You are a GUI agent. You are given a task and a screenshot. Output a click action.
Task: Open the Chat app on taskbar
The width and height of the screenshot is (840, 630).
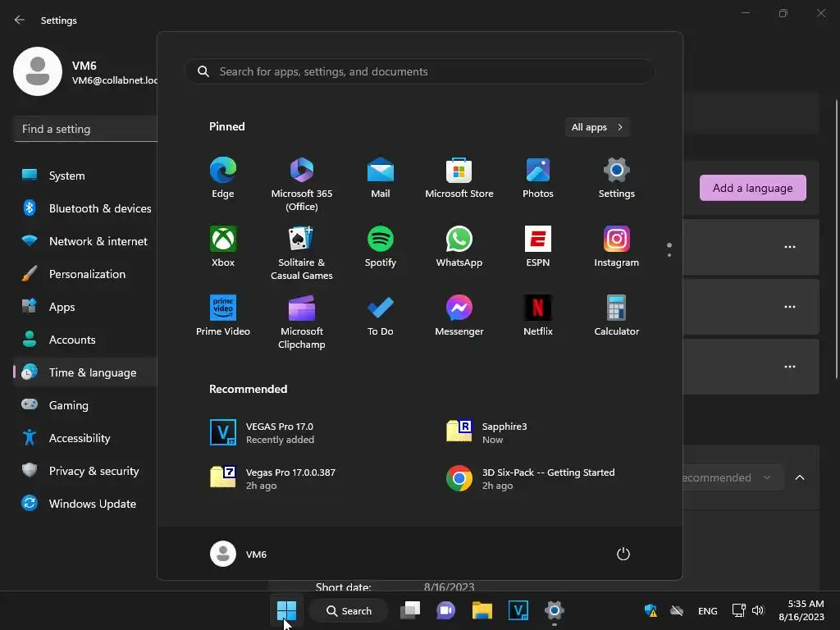pyautogui.click(x=445, y=610)
